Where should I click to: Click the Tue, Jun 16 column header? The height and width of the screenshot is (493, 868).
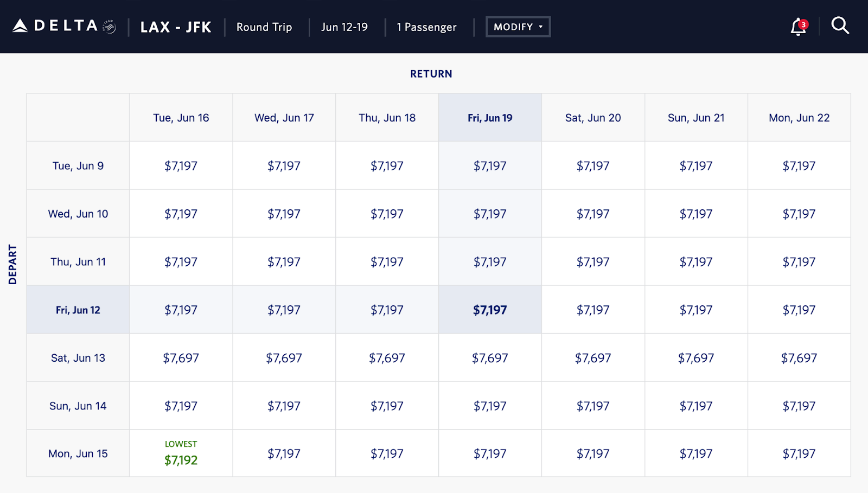coord(181,118)
